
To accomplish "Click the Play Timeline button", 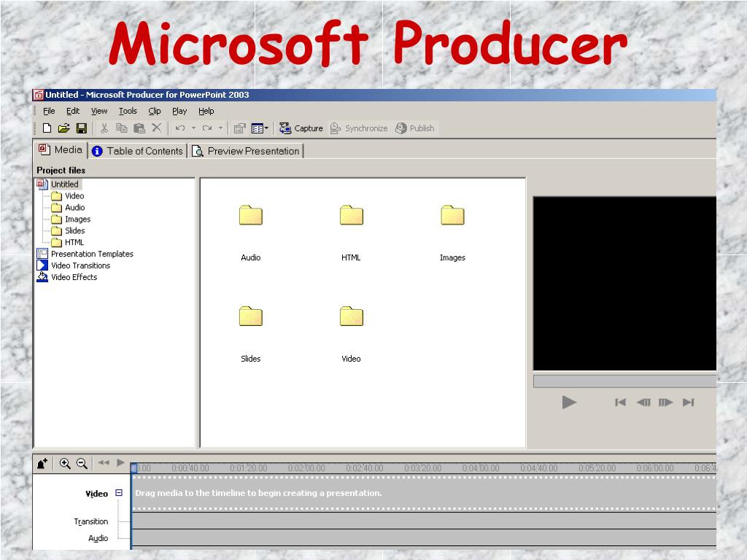I will pos(120,462).
